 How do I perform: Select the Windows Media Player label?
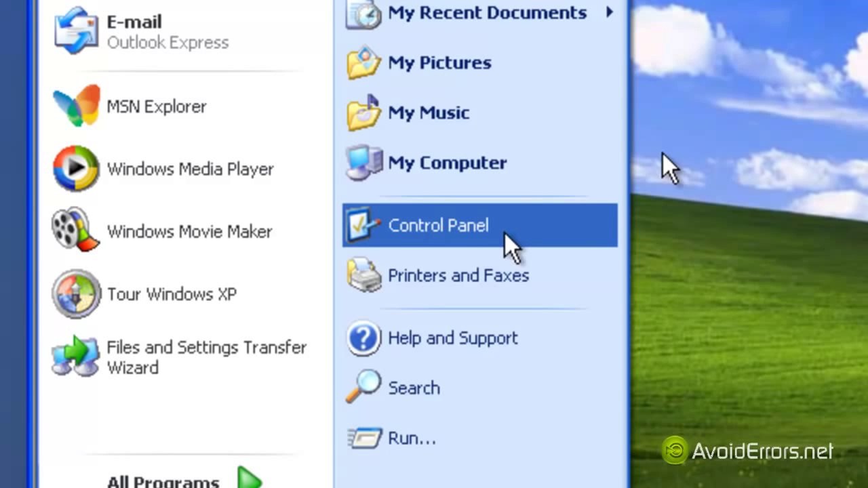(190, 169)
